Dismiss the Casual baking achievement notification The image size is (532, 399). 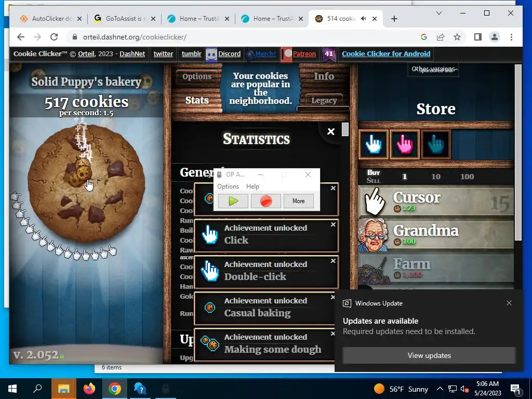pos(333,297)
